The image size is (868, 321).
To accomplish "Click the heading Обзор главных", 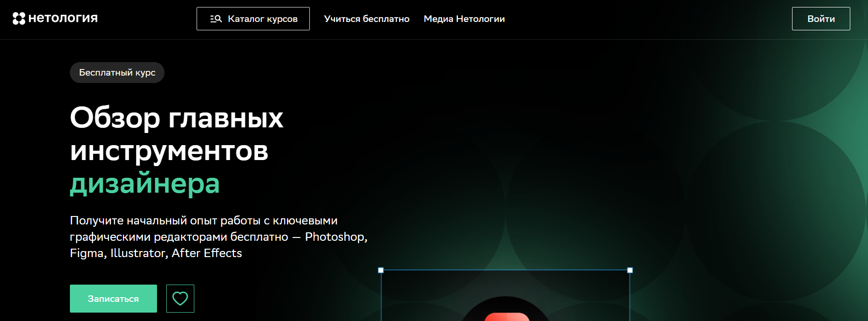I will (177, 118).
